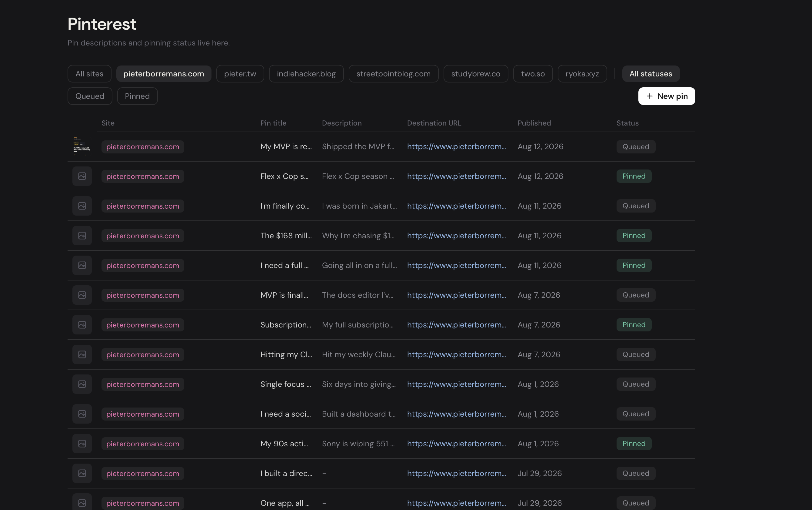Select pin title 'One app, all ...'
The width and height of the screenshot is (812, 510).
coord(285,503)
